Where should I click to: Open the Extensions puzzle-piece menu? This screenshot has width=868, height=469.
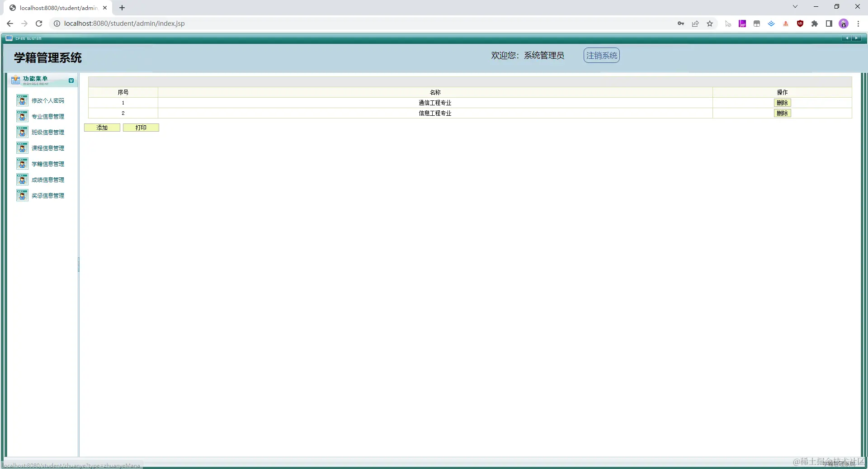[x=815, y=24]
